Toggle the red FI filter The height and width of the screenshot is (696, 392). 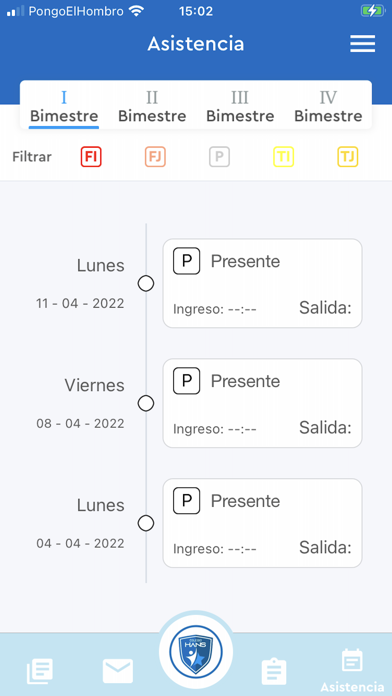click(x=91, y=157)
